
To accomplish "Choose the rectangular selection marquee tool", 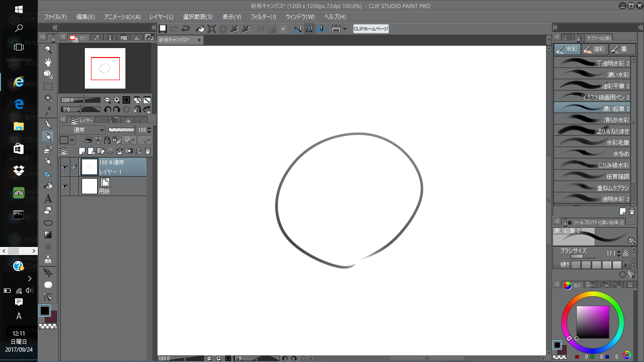I will pyautogui.click(x=48, y=87).
